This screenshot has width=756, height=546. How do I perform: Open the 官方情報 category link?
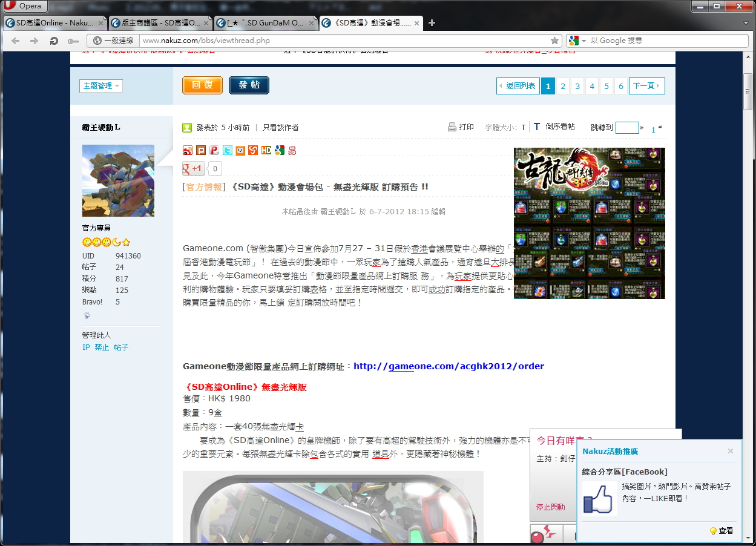[x=204, y=187]
